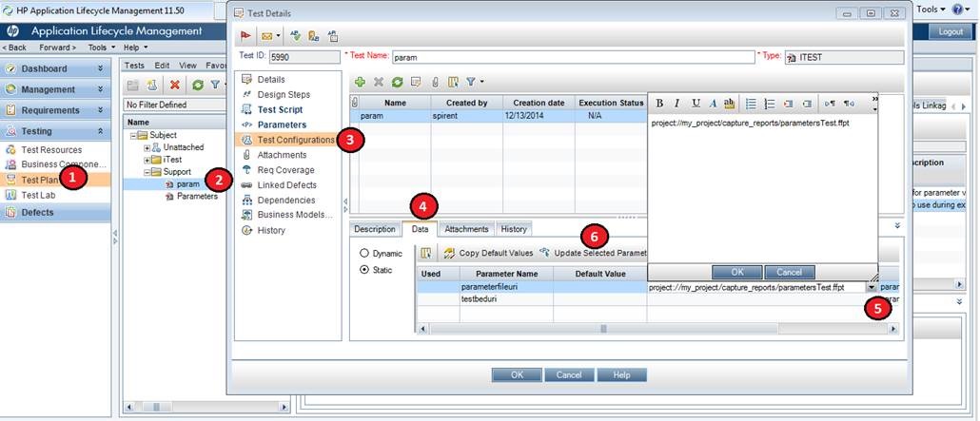Switch to the Attachments tab
The height and width of the screenshot is (421, 980).
[466, 229]
